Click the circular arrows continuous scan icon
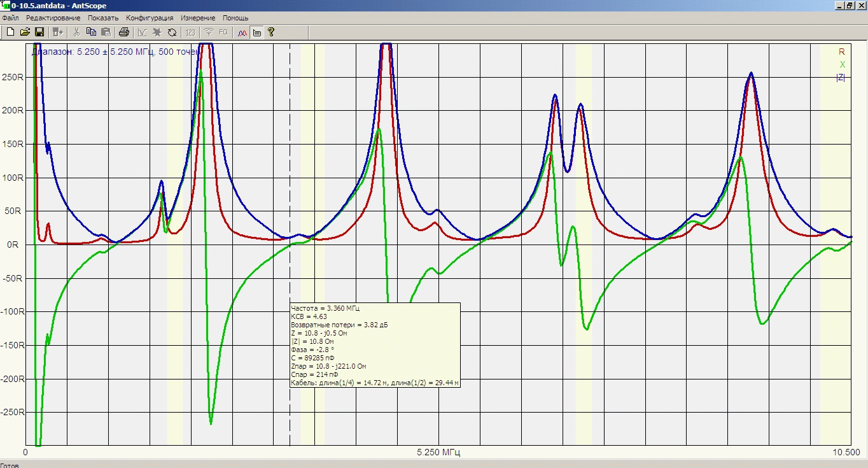Viewport: 868px width, 468px height. (172, 32)
